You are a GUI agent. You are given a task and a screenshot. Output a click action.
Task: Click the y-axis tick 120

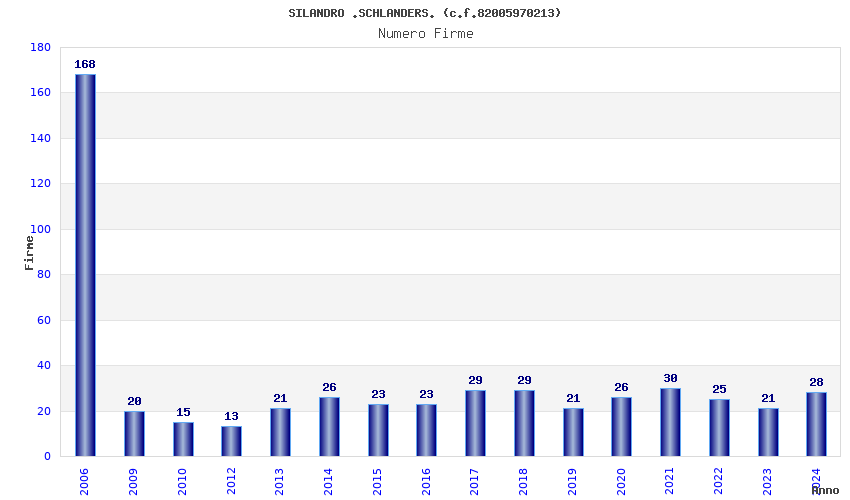[40, 184]
